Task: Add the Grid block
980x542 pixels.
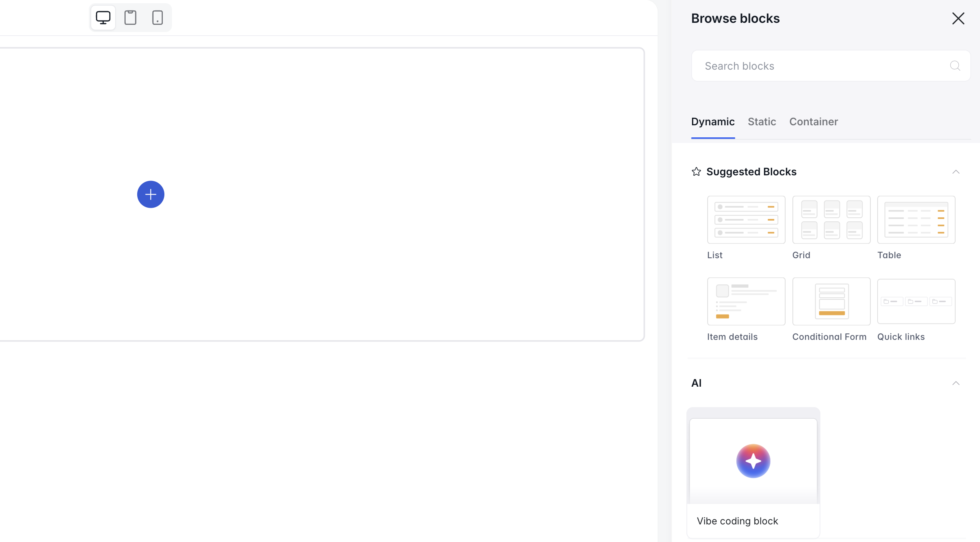Action: [x=831, y=220]
